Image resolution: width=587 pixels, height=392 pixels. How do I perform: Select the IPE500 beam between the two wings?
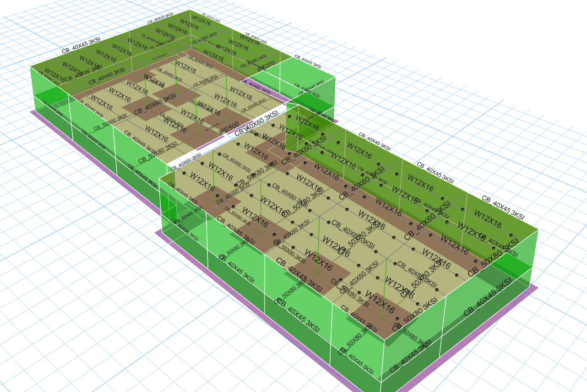point(228,131)
